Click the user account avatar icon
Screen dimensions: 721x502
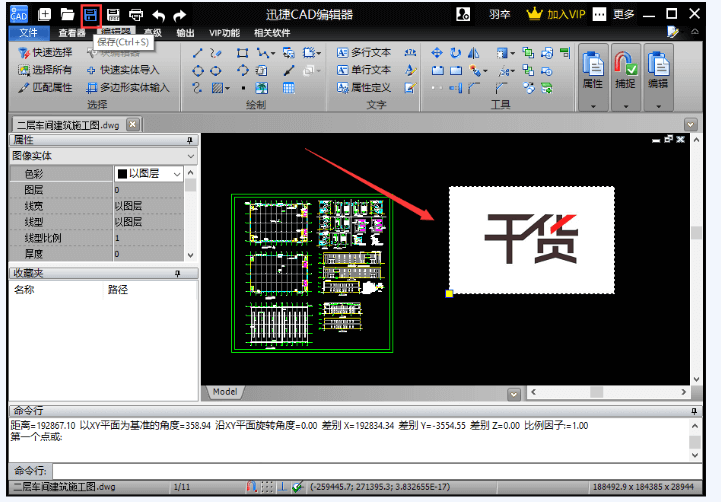pyautogui.click(x=463, y=14)
